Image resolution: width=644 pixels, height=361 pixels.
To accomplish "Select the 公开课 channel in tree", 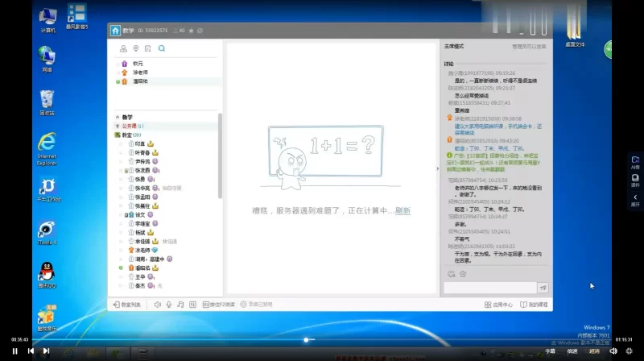I will click(x=130, y=126).
